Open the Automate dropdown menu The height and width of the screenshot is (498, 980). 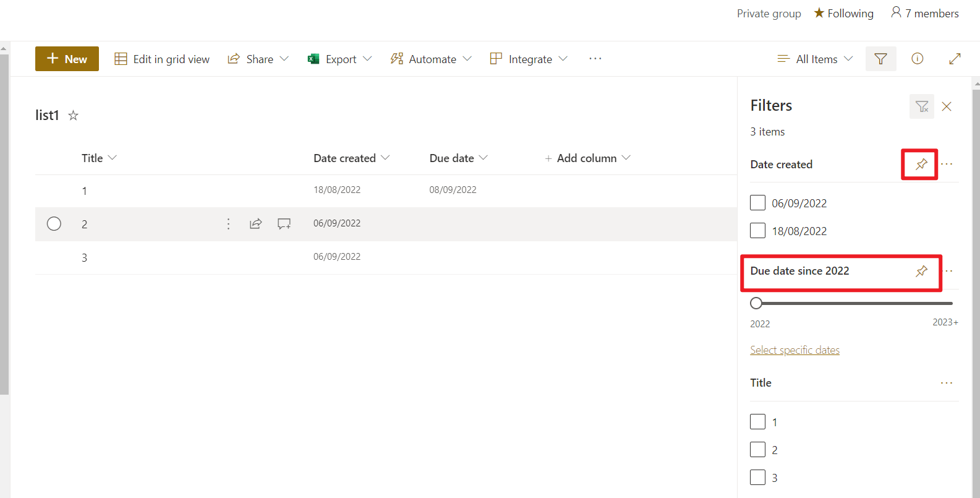click(431, 59)
